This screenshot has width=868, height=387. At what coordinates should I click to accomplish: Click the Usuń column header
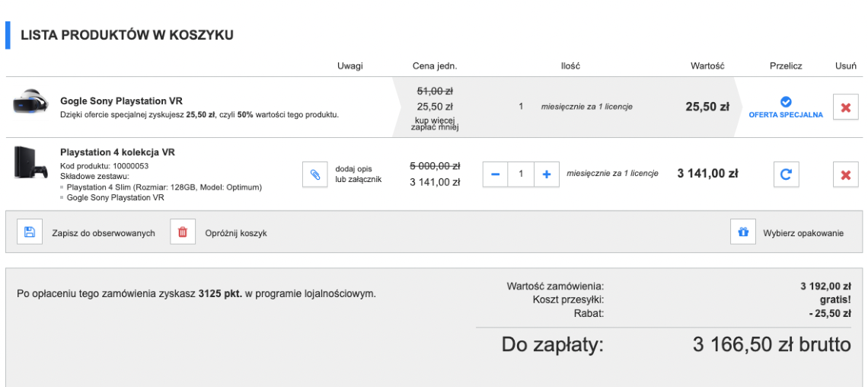[x=846, y=66]
